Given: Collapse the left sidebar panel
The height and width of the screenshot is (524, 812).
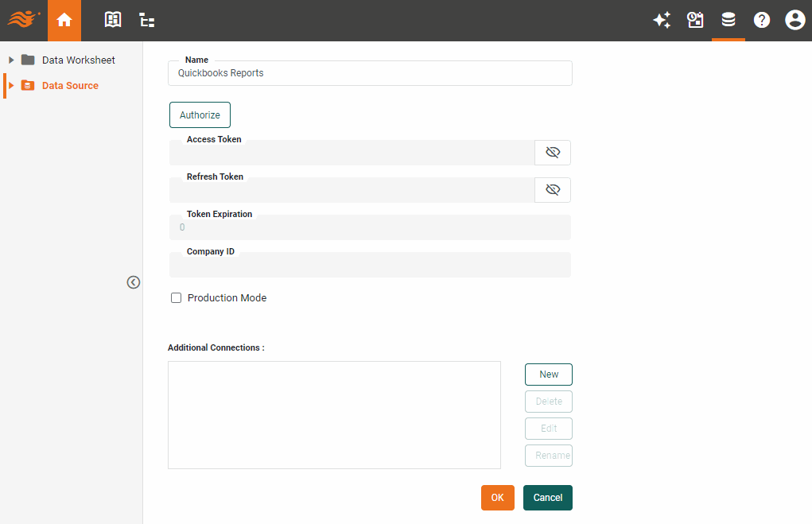Looking at the screenshot, I should click(x=133, y=282).
